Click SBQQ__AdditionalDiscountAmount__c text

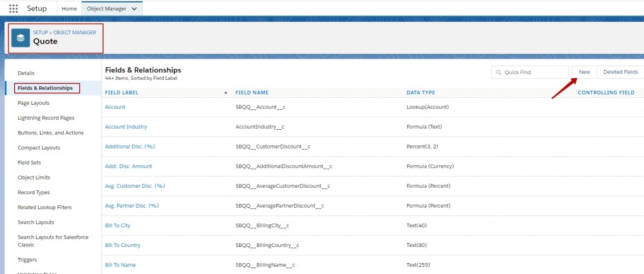[x=283, y=166]
